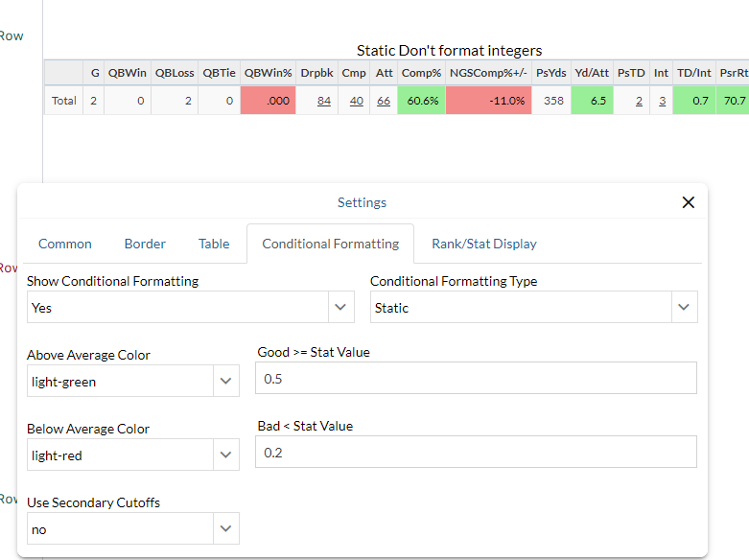Screen dimensions: 749x560
Task: Close the Settings dialog
Action: point(688,202)
